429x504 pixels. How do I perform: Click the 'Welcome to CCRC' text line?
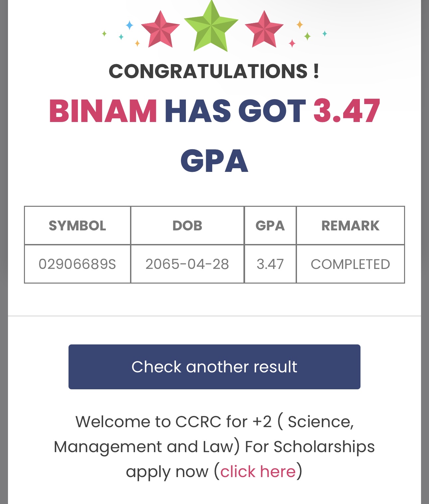click(x=214, y=422)
